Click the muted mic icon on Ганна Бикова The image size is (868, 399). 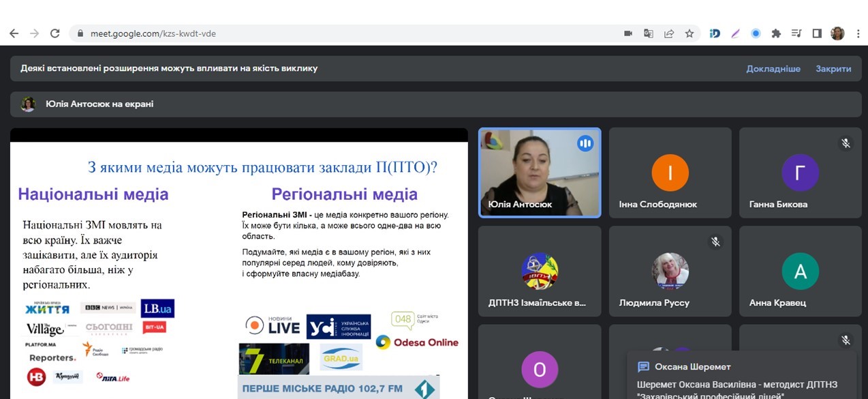coord(846,143)
